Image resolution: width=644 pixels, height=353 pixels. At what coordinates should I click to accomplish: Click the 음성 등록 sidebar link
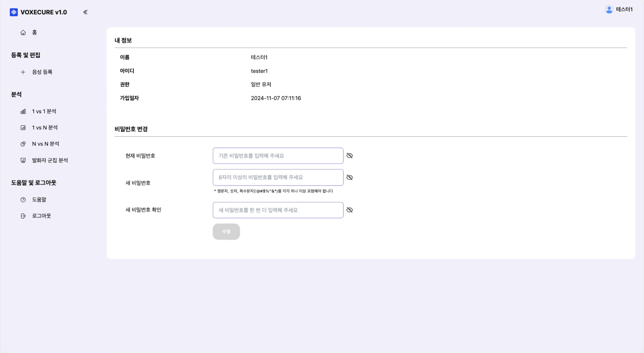click(x=42, y=72)
